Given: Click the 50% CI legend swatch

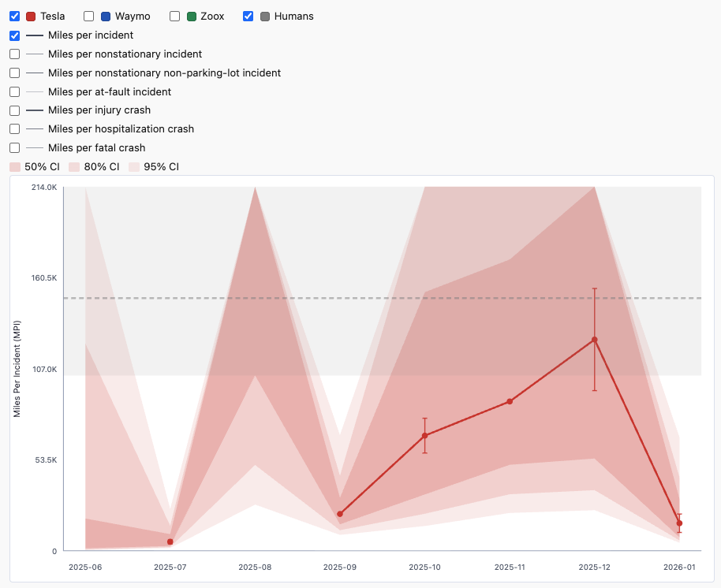Looking at the screenshot, I should tap(15, 167).
